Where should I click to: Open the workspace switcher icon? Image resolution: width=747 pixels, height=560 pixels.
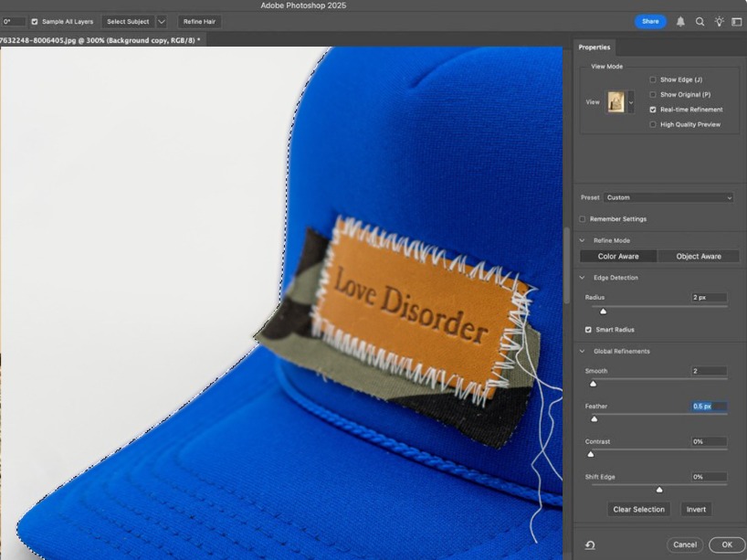[737, 21]
